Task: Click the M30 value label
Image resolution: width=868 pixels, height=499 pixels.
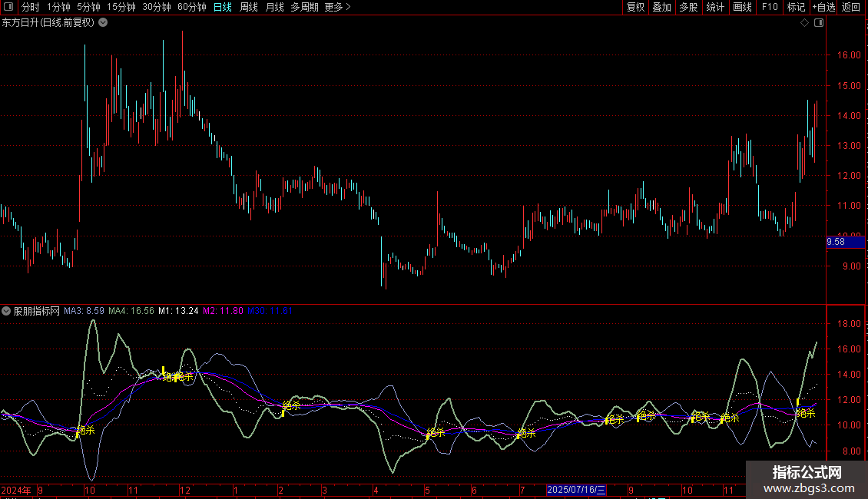Action: 270,311
